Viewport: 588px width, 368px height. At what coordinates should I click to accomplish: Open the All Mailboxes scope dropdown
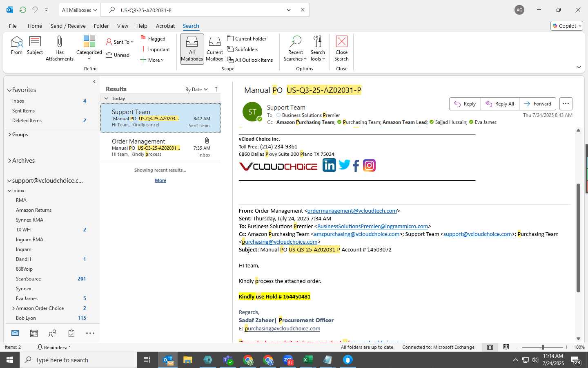click(x=79, y=10)
